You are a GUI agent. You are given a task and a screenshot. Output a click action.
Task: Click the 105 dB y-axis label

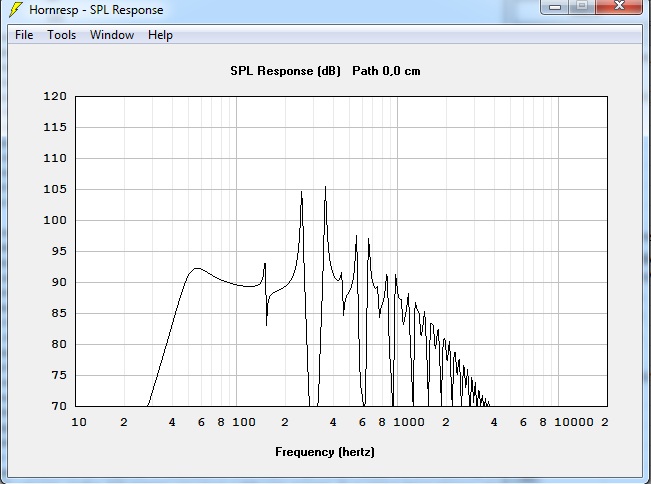(x=55, y=189)
